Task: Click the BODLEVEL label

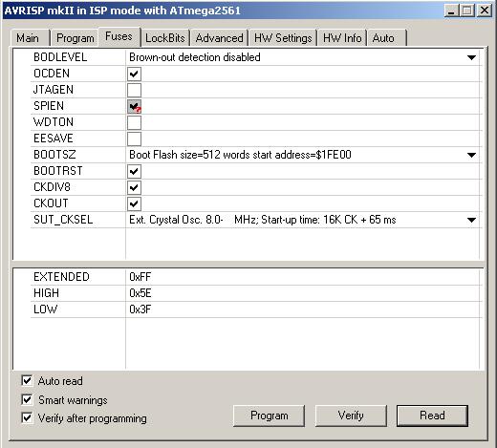Action: [60, 57]
